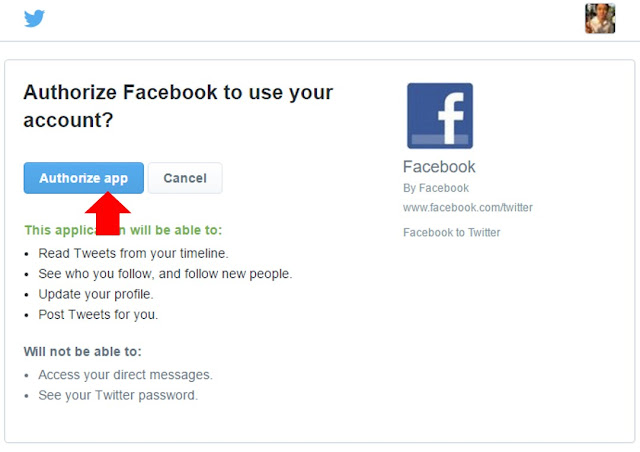
Task: Click the Authorize Facebook page heading
Action: [x=178, y=106]
